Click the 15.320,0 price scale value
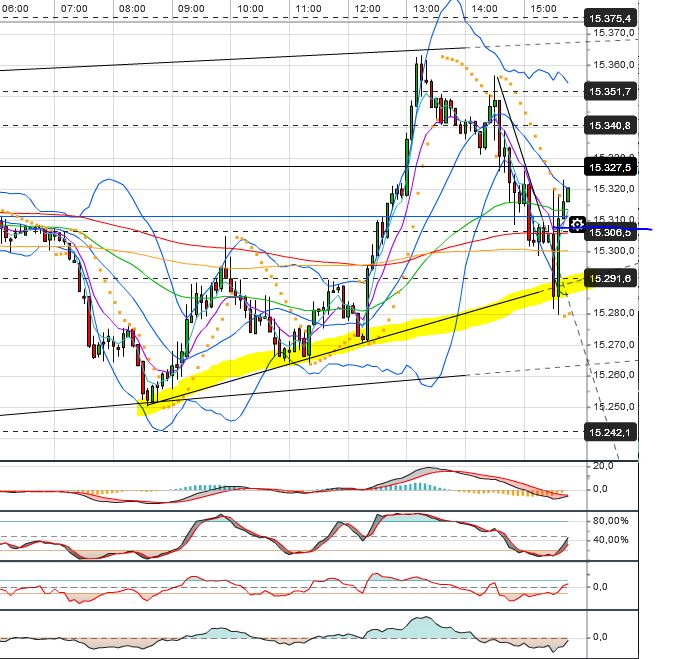Viewport: 695px width, 659px height. pyautogui.click(x=614, y=189)
